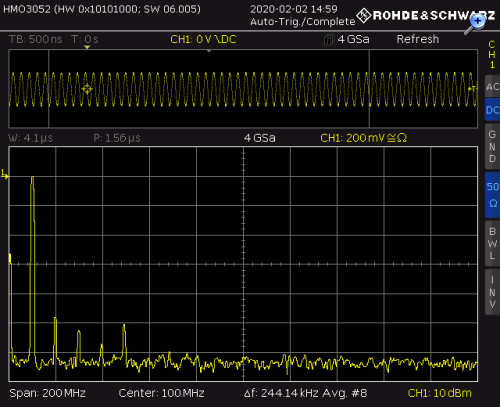Viewport: 500px width, 407px height.
Task: Select the Center: 100 MHz setting
Action: point(161,393)
